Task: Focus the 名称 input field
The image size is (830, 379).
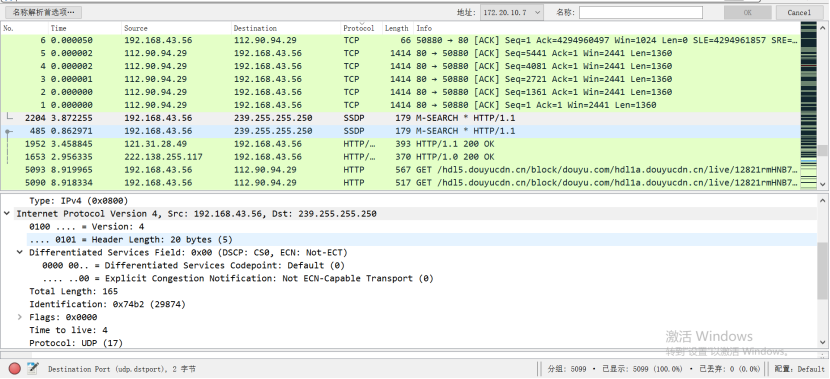Action: pyautogui.click(x=640, y=12)
